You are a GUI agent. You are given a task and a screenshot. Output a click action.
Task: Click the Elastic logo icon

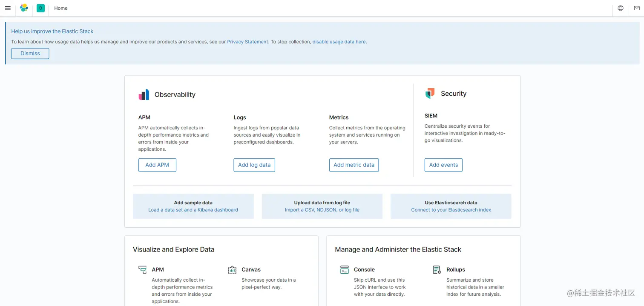pos(24,8)
